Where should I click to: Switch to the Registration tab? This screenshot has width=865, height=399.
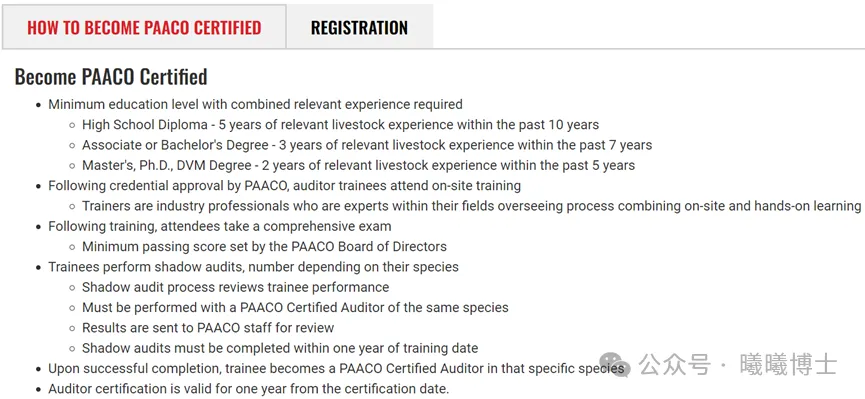coord(359,27)
